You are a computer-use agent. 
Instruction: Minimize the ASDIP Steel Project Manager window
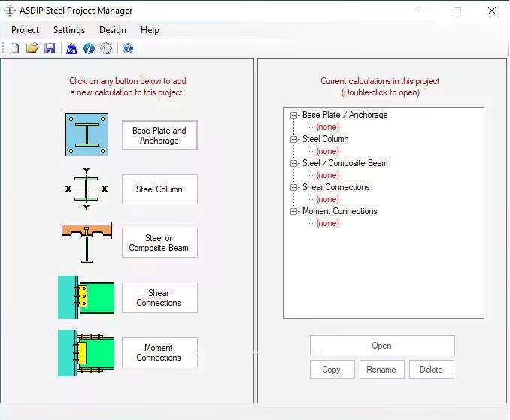(x=423, y=11)
